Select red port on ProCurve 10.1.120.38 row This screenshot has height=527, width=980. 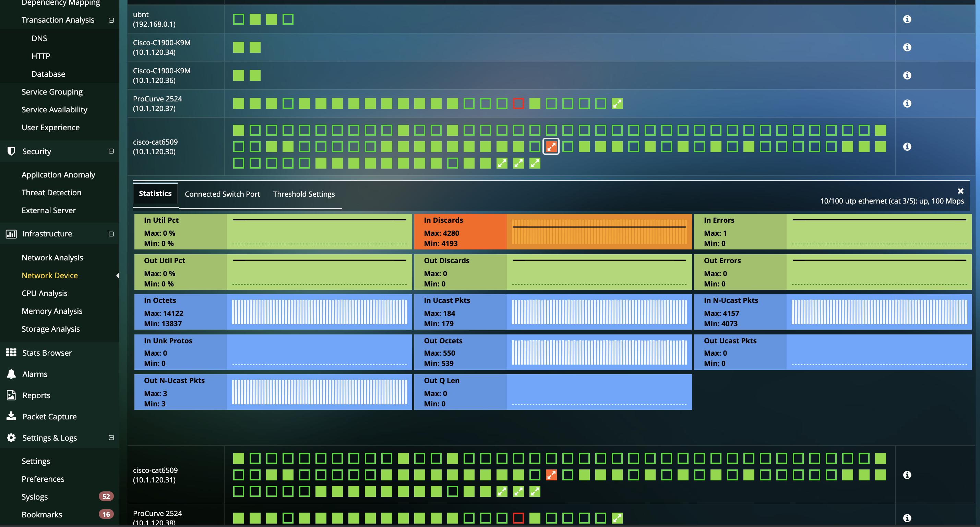click(x=518, y=518)
